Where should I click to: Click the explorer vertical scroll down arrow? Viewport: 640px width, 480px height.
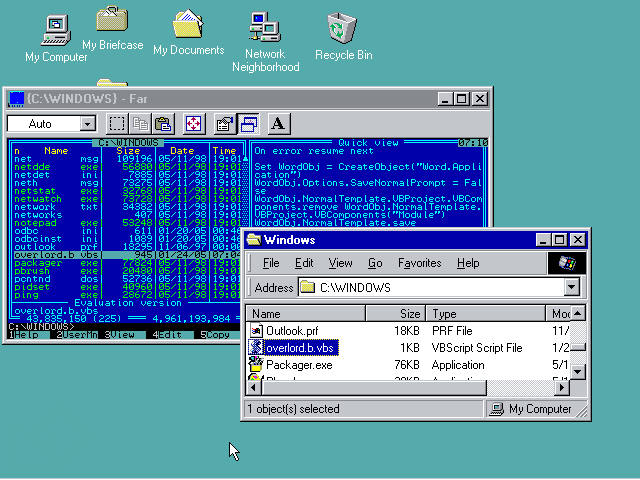(578, 371)
